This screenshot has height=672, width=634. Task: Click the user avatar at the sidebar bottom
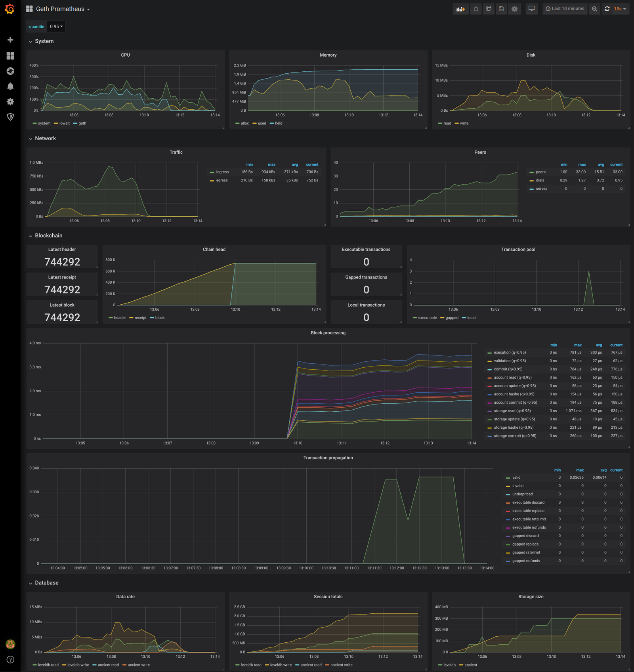10,644
